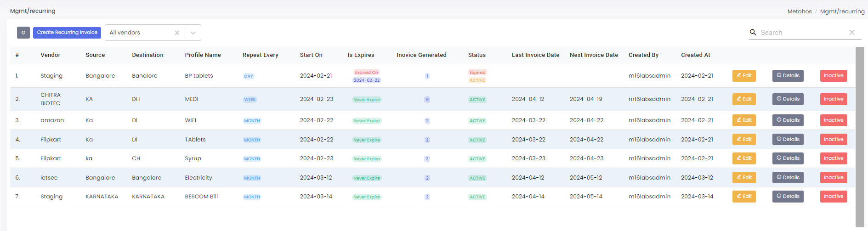The width and height of the screenshot is (868, 231).
Task: Expand the All vendors dropdown arrow
Action: 193,33
